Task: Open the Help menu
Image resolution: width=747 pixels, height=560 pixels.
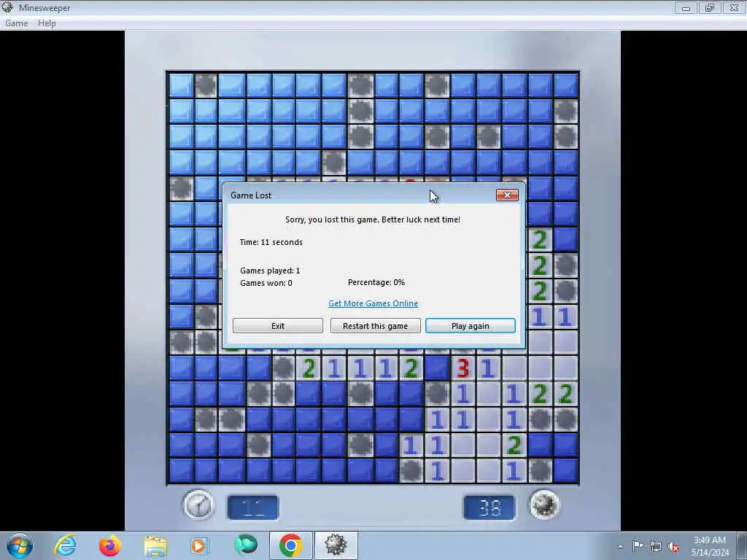Action: [x=47, y=23]
